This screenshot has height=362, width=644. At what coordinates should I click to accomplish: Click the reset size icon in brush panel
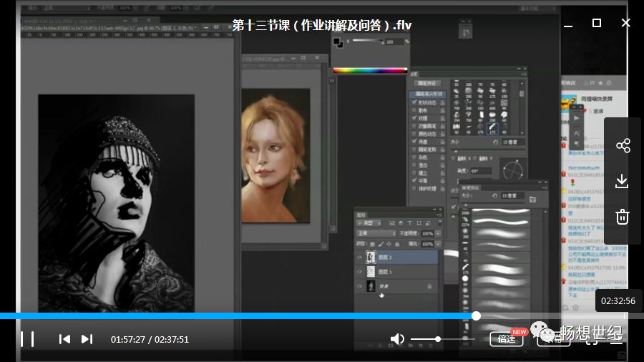pyautogui.click(x=495, y=142)
